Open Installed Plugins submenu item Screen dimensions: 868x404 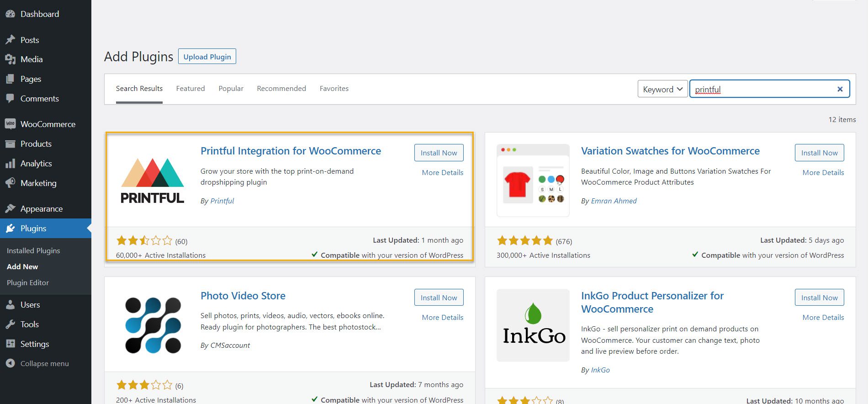tap(33, 250)
